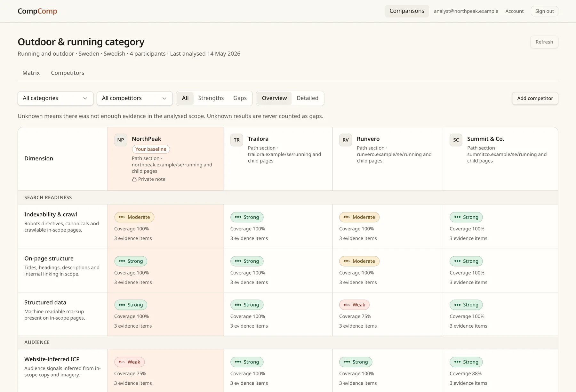576x392 pixels.
Task: Open the Competitors tab
Action: pyautogui.click(x=68, y=73)
